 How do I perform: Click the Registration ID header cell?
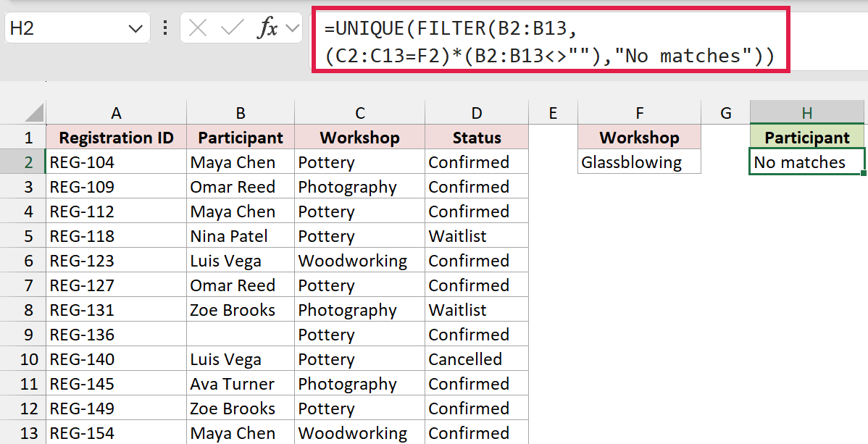pos(116,138)
